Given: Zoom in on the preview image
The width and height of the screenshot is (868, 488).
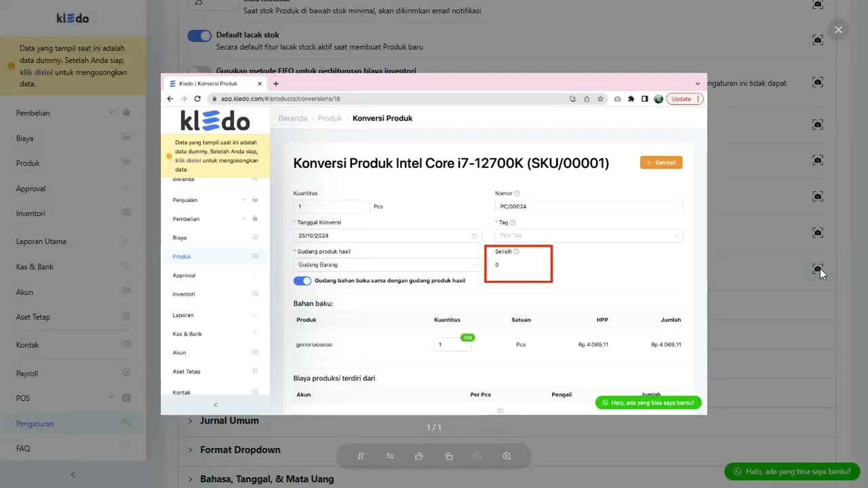Looking at the screenshot, I should [507, 456].
